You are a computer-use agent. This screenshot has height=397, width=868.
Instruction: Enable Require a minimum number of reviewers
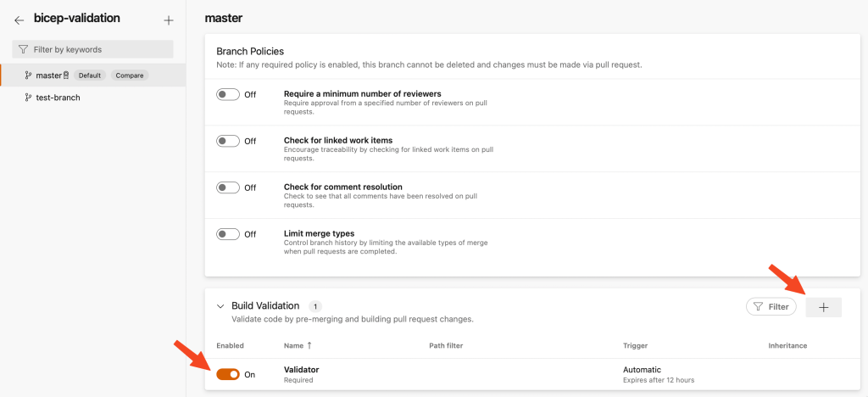pyautogui.click(x=228, y=94)
